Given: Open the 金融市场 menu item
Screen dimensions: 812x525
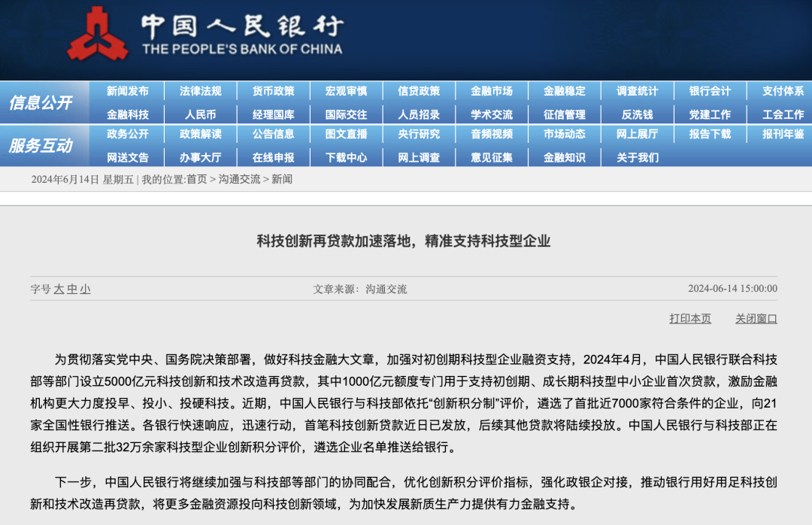Looking at the screenshot, I should pyautogui.click(x=492, y=91).
